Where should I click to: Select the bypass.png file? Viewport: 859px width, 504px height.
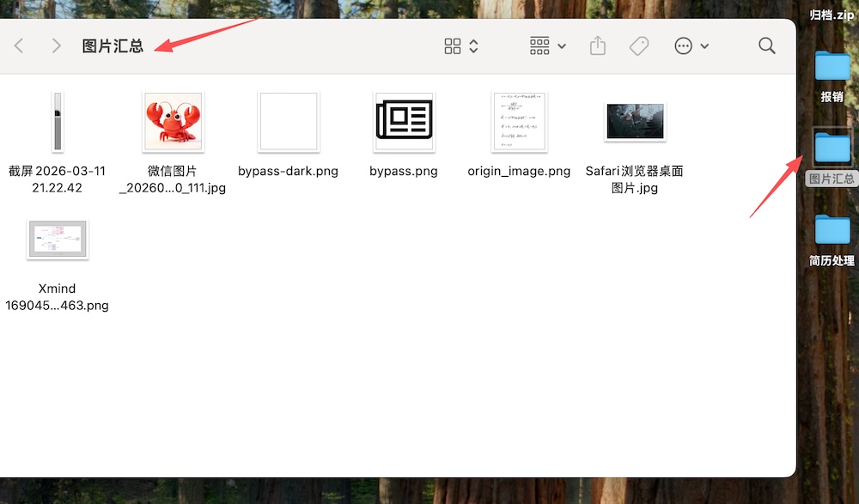[404, 121]
